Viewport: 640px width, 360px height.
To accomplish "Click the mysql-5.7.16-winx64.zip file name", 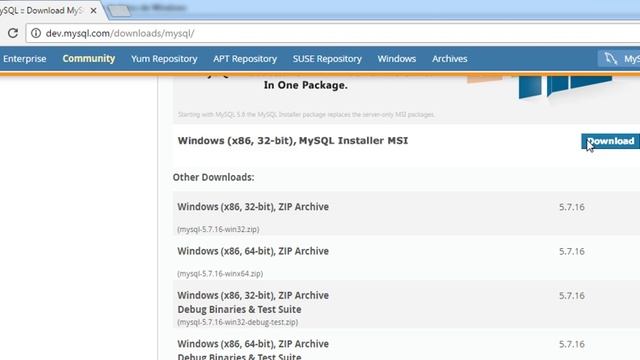I will (220, 273).
